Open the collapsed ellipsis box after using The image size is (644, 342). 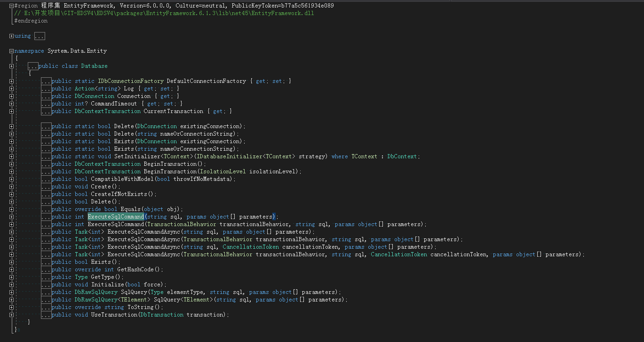click(x=40, y=36)
